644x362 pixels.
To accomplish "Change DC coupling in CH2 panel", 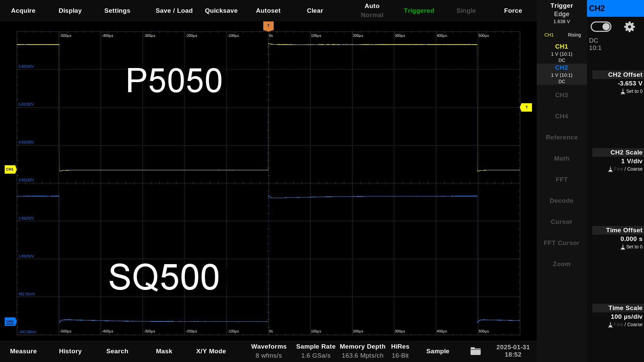I will [x=593, y=41].
